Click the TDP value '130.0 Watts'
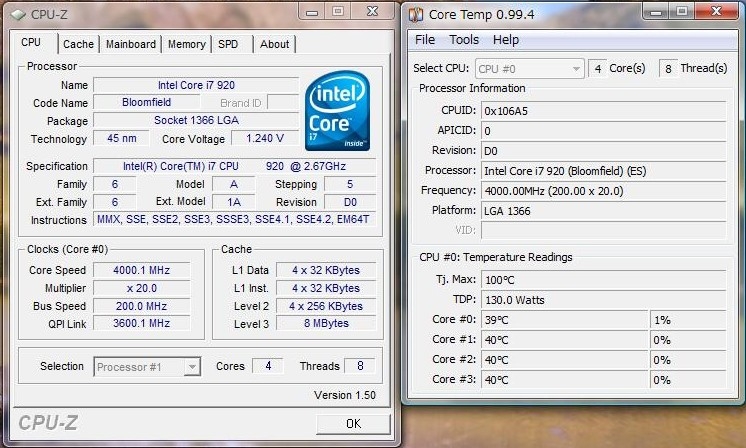This screenshot has width=746, height=448. click(x=604, y=300)
